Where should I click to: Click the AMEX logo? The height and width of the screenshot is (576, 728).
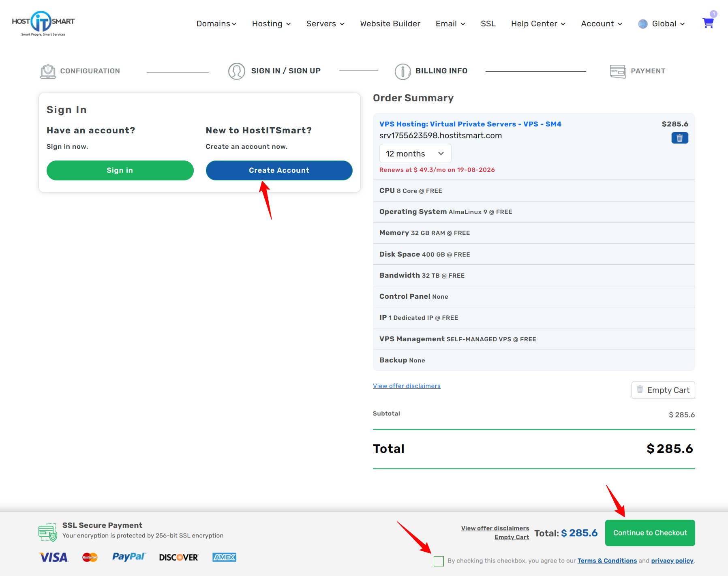click(x=224, y=557)
